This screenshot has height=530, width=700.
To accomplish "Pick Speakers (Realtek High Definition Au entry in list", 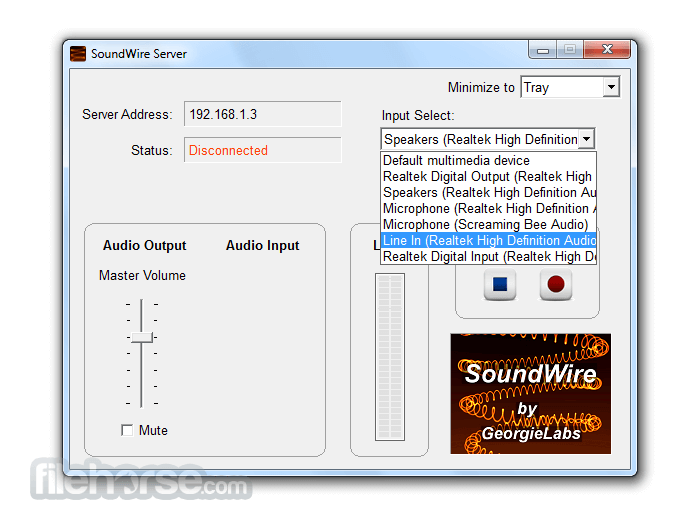I will [488, 192].
